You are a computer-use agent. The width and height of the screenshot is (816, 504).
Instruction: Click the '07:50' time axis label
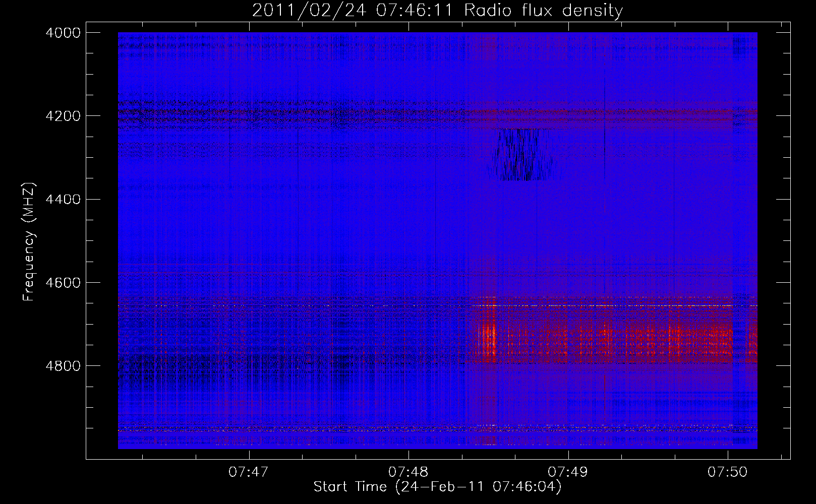click(727, 472)
